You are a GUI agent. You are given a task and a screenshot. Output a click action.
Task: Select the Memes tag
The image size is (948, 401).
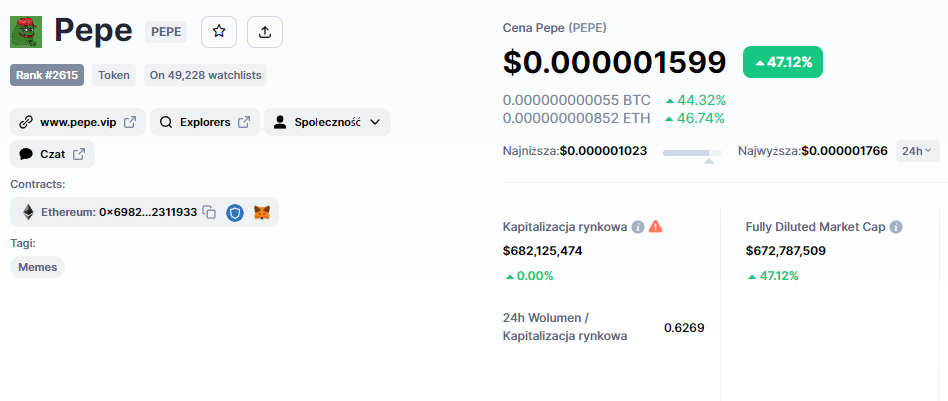tap(37, 267)
